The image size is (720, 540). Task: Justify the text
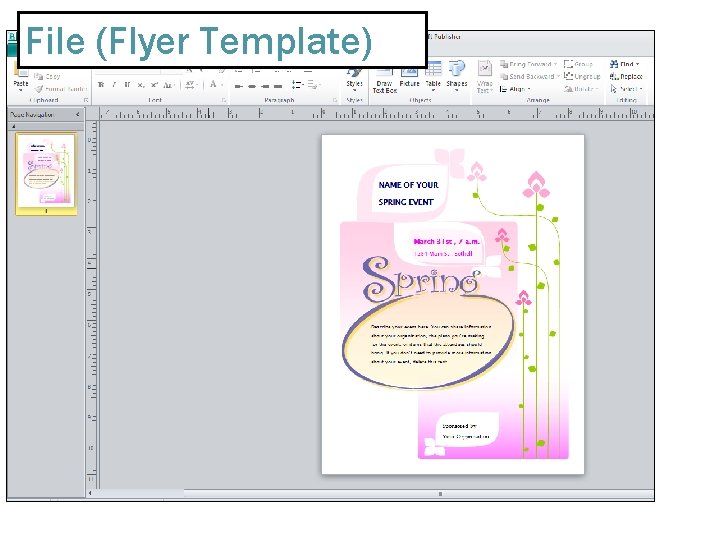pyautogui.click(x=278, y=86)
